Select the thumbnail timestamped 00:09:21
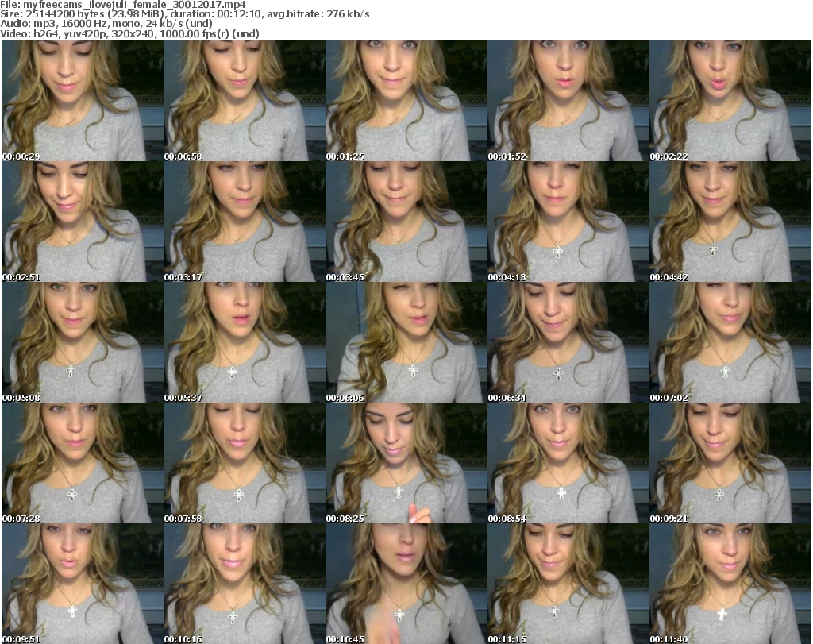This screenshot has height=644, width=813. click(730, 463)
